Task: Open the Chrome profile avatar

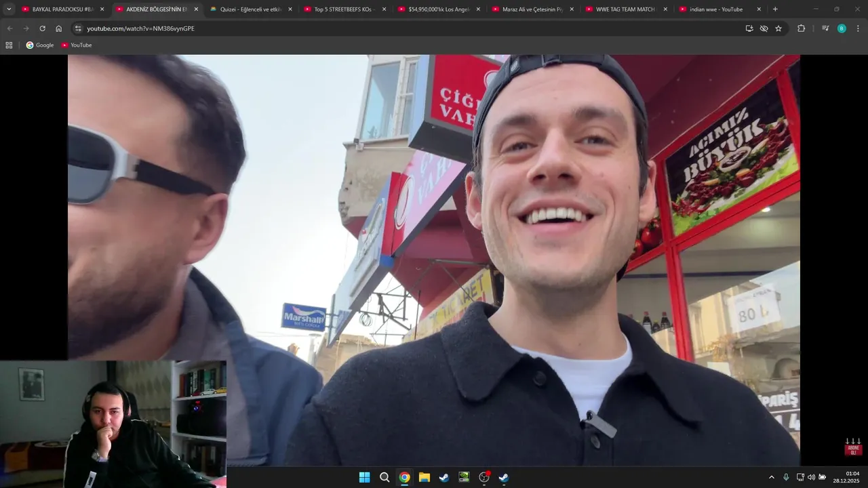Action: coord(842,28)
